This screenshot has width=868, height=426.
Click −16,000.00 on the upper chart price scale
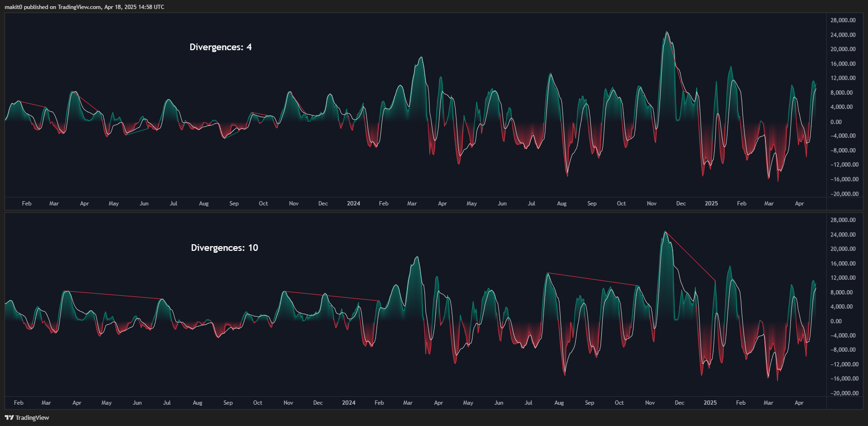(844, 179)
